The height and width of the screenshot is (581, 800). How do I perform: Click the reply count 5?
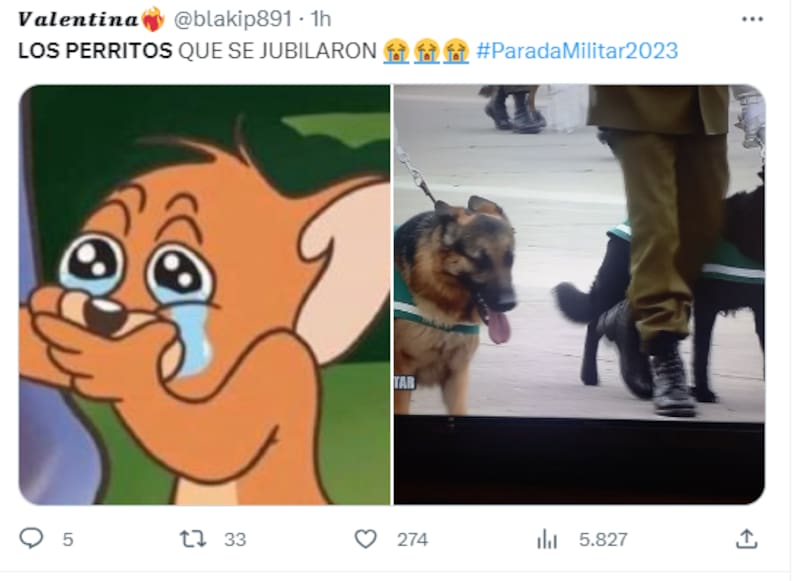pyautogui.click(x=68, y=540)
